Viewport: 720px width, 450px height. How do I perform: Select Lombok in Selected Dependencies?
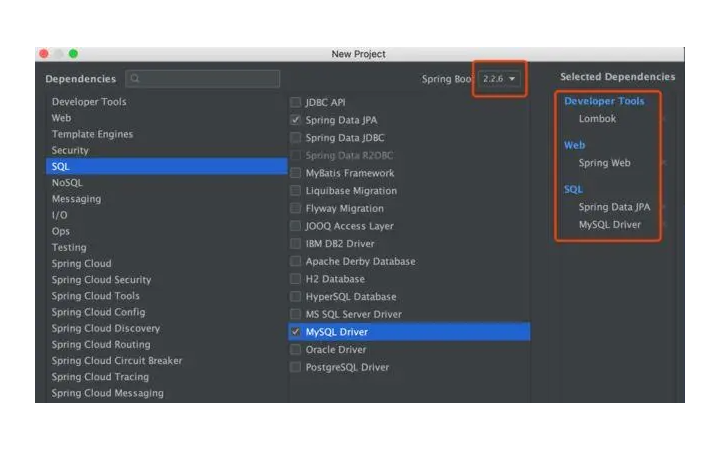coord(597,119)
